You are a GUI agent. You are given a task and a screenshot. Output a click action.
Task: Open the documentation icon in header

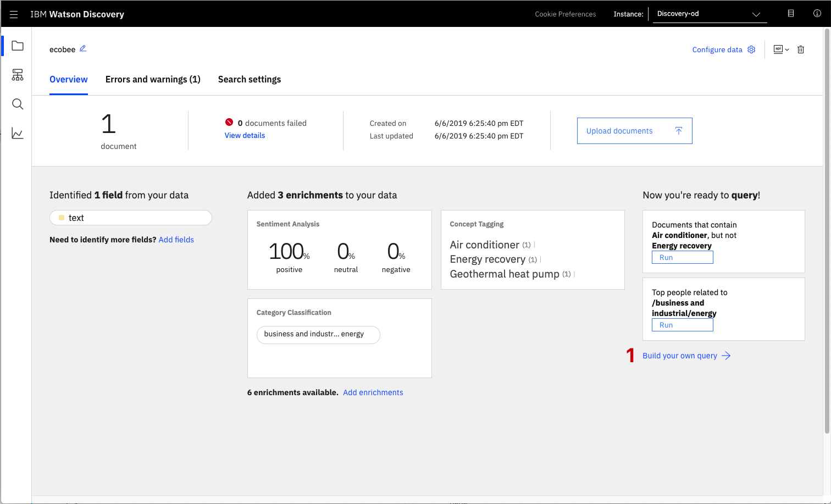[x=791, y=14]
